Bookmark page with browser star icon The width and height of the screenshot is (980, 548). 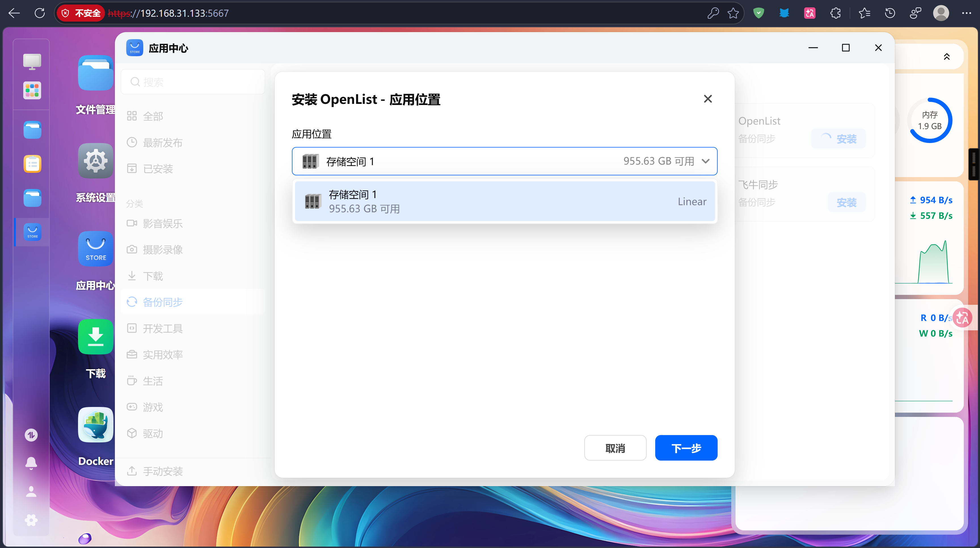(x=733, y=13)
